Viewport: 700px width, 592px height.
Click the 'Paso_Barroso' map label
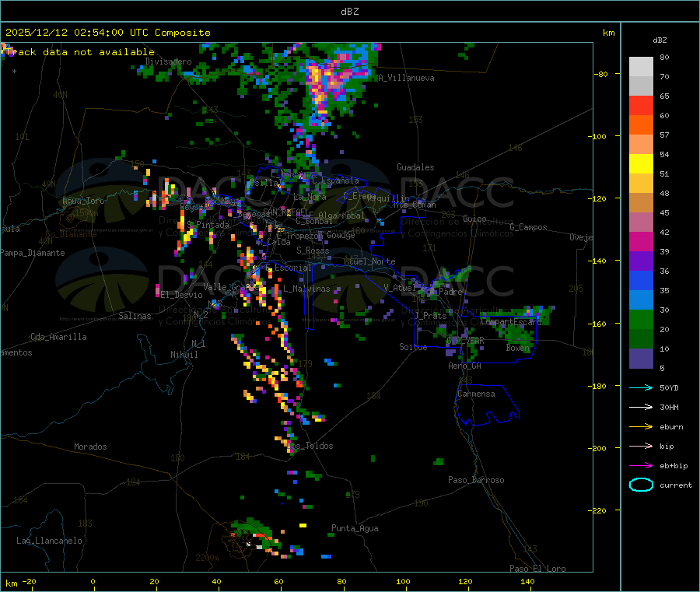tap(476, 480)
